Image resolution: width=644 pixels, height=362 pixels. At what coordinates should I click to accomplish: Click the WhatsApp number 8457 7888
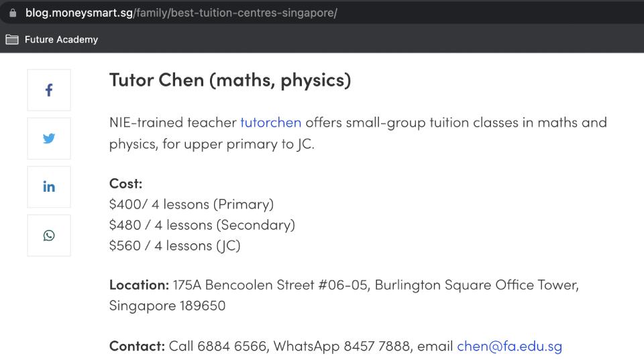point(376,347)
